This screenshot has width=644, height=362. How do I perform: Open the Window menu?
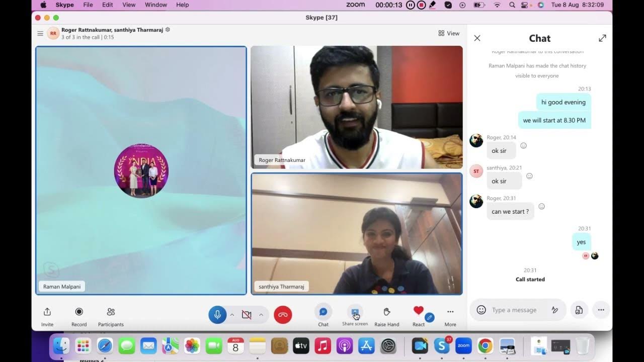pos(156,5)
